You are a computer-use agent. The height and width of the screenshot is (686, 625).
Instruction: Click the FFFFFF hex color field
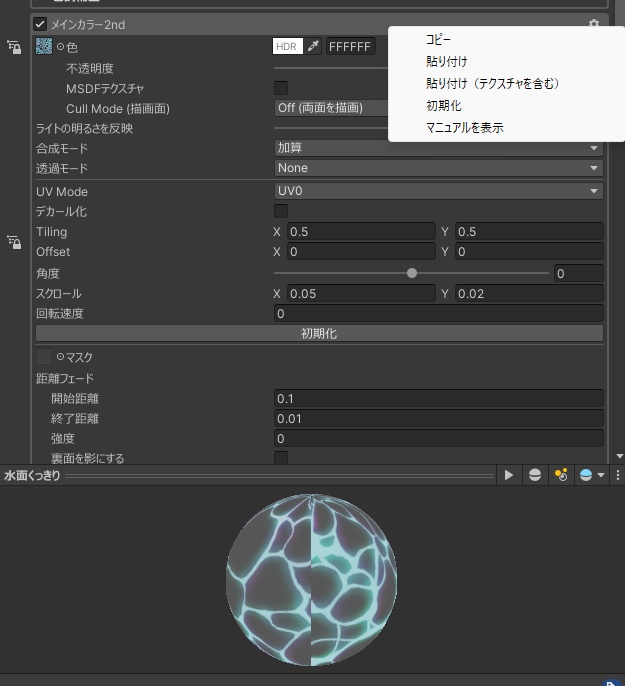[x=350, y=46]
